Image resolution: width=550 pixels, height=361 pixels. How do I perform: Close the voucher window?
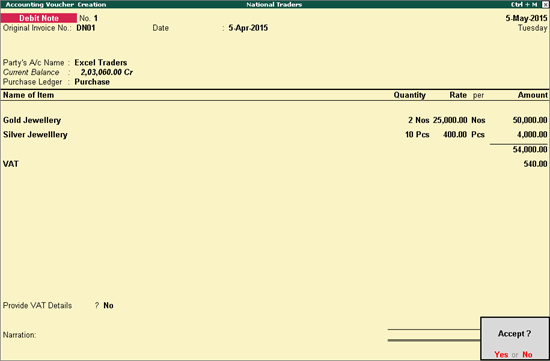(x=545, y=5)
